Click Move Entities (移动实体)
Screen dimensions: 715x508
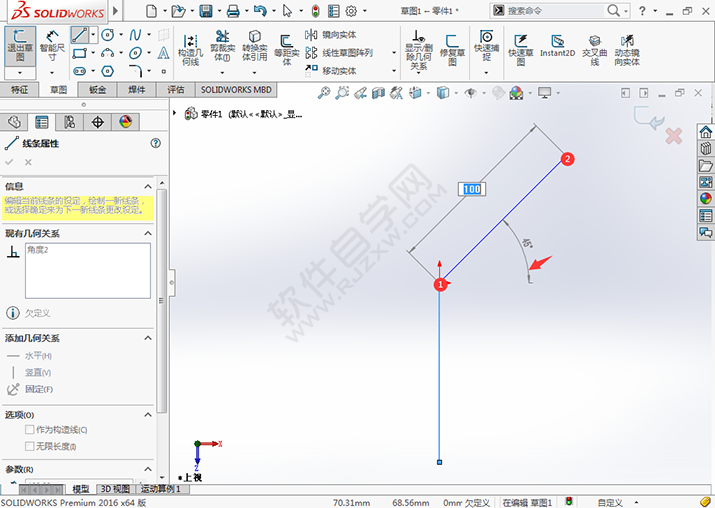point(331,70)
